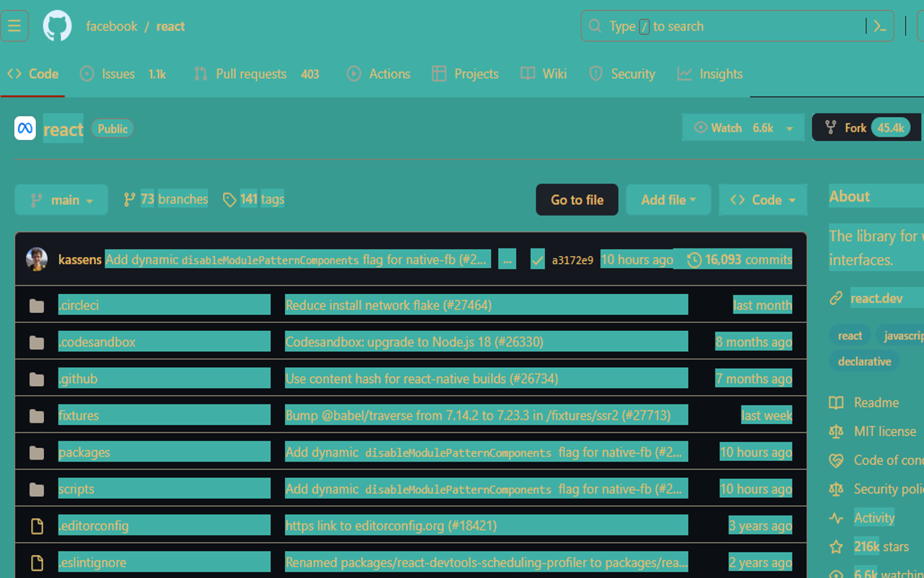Click the search magnifier icon
The height and width of the screenshot is (578, 924).
(595, 26)
